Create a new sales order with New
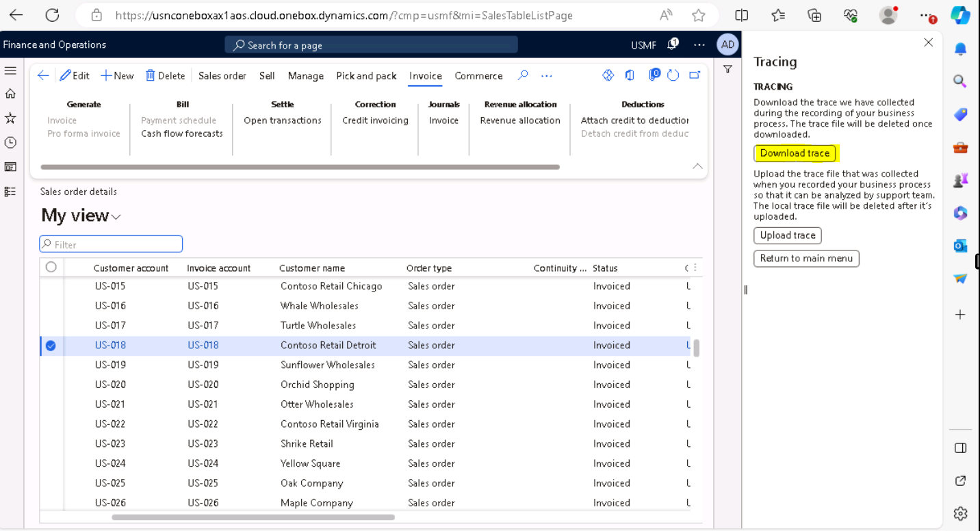Screen dimensions: 980x531 point(117,76)
